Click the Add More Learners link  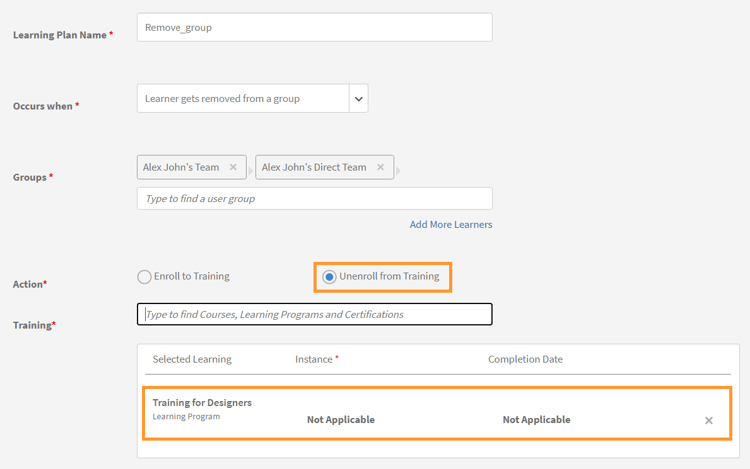point(451,224)
